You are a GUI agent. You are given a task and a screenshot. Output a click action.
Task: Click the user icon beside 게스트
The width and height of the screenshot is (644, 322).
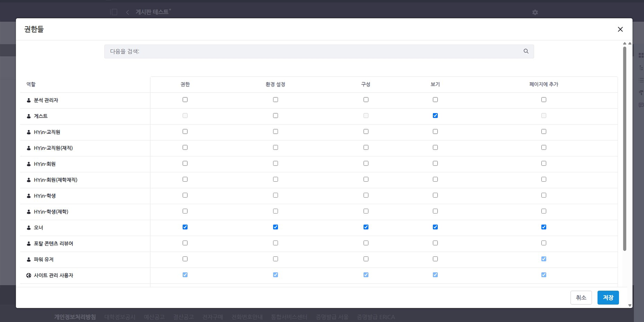[x=29, y=116]
